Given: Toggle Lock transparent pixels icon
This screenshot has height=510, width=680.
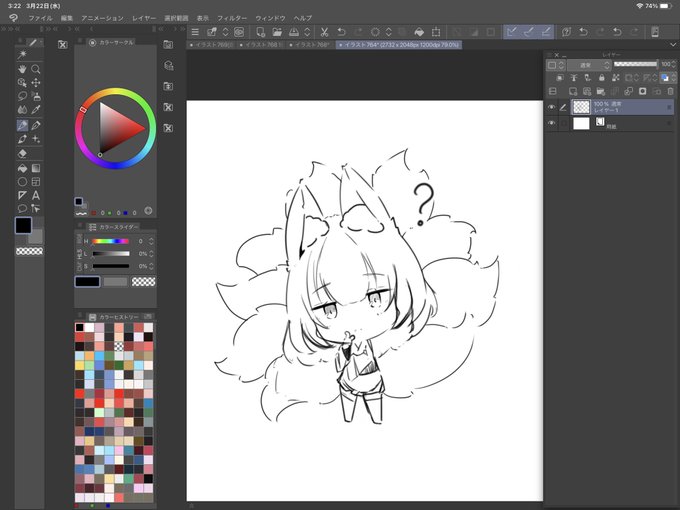Looking at the screenshot, I should [x=615, y=78].
